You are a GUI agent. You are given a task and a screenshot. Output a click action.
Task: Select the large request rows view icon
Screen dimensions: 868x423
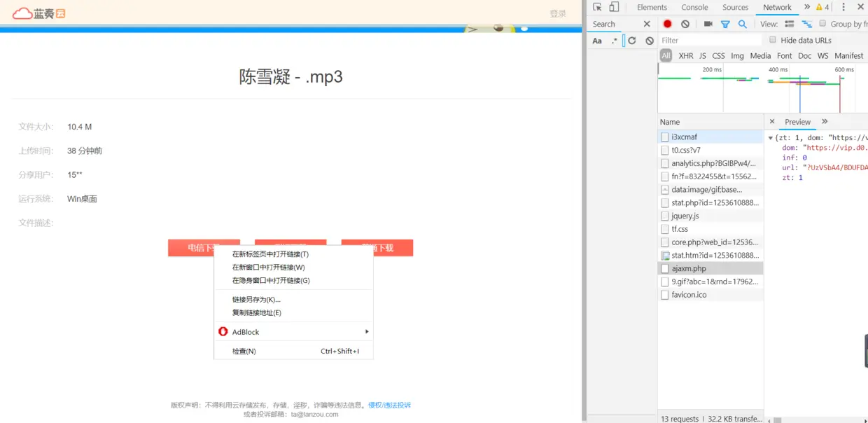[x=790, y=24]
